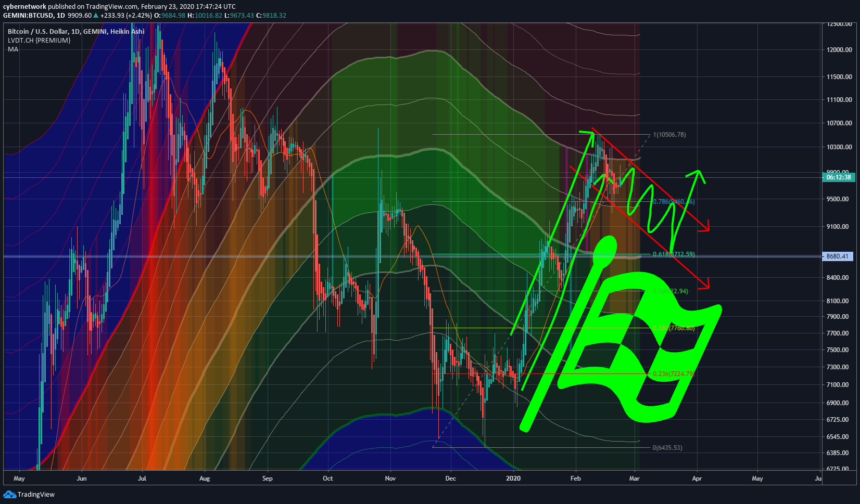Select the MA indicator label
The image size is (860, 504).
click(x=12, y=49)
